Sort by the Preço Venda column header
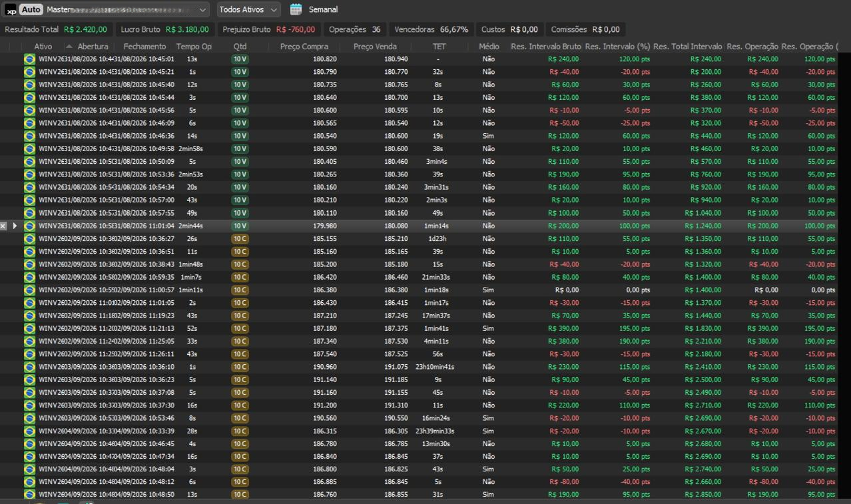The image size is (851, 504). (375, 47)
